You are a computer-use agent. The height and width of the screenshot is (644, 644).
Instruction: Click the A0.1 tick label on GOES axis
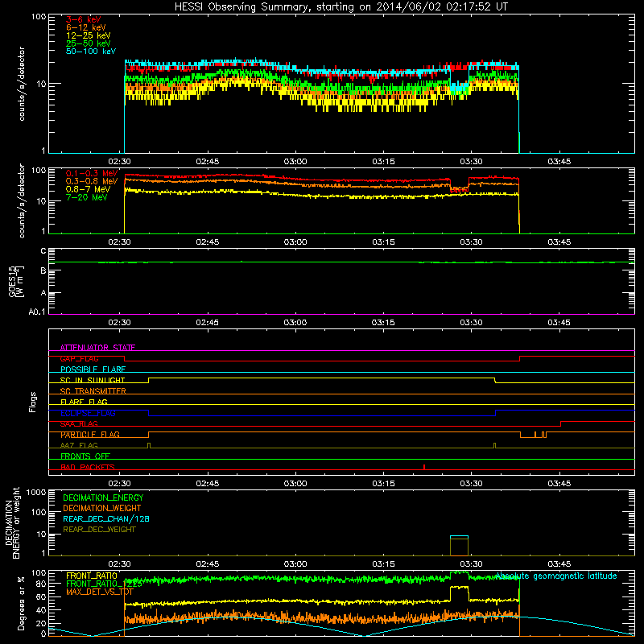click(x=37, y=312)
